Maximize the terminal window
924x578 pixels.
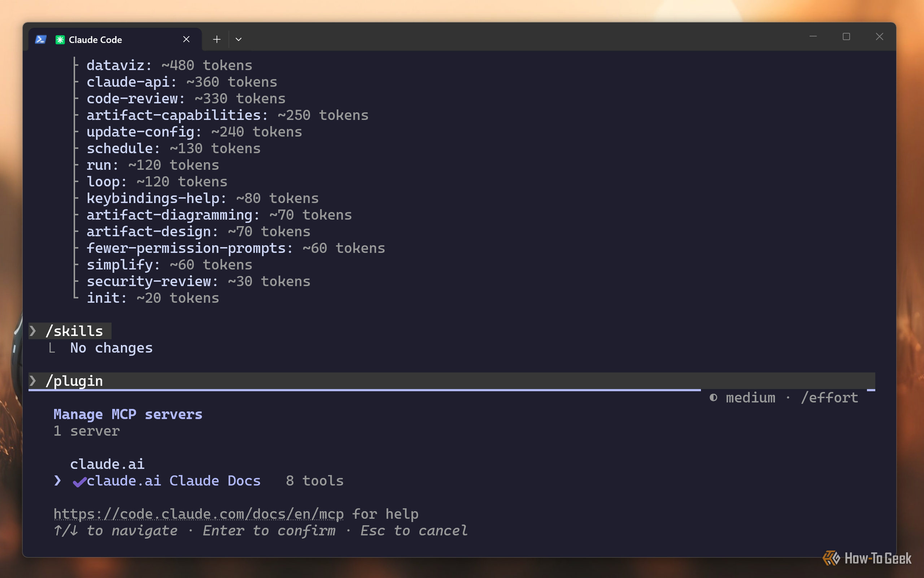click(846, 37)
